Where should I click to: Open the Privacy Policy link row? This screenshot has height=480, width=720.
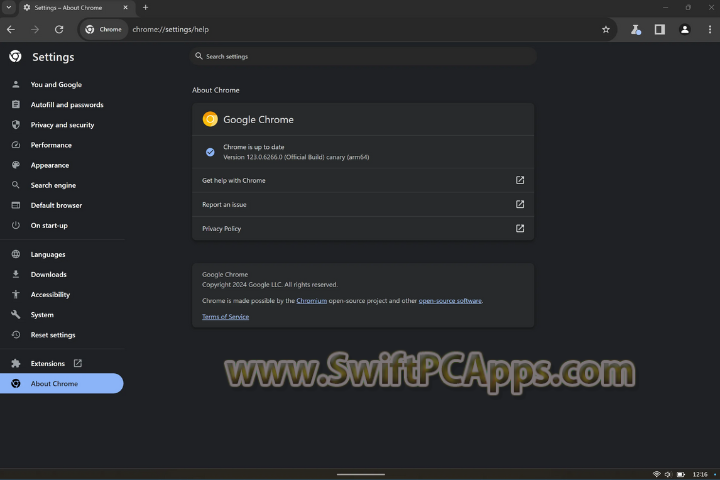(x=363, y=228)
